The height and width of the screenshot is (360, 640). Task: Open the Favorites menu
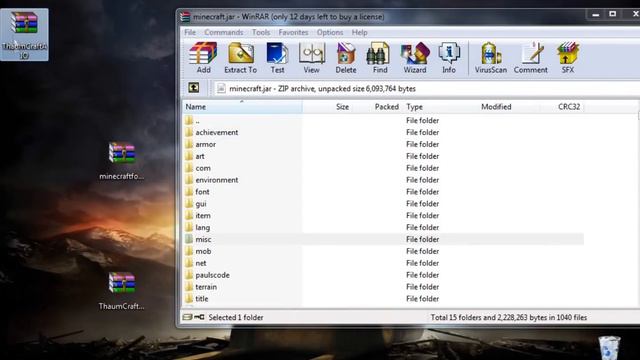pos(293,32)
